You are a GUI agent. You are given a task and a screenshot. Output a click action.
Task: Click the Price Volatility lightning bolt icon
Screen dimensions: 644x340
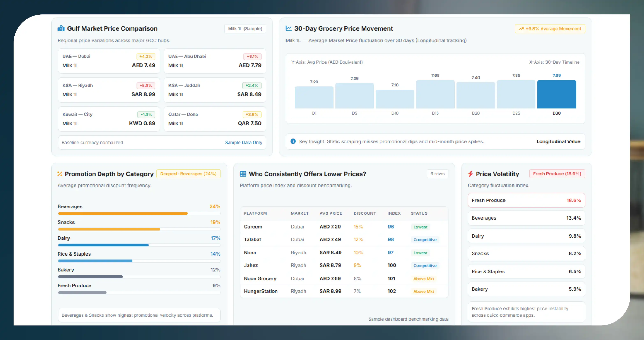coord(470,174)
